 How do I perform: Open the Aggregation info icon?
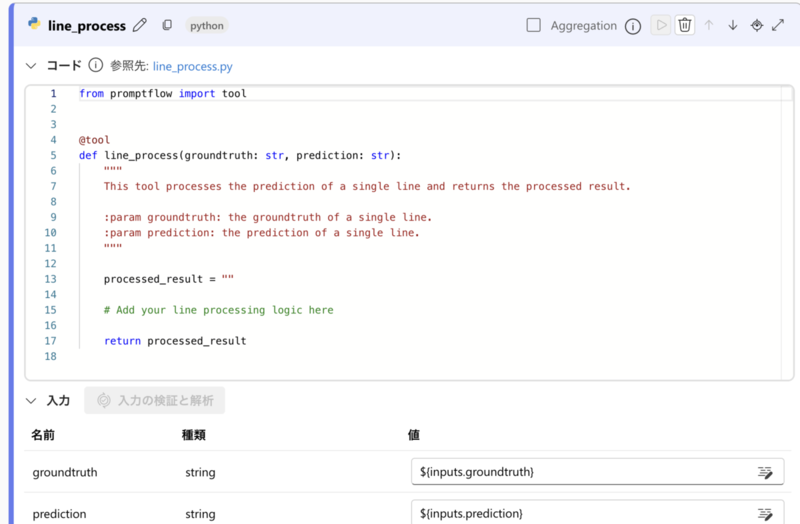633,26
